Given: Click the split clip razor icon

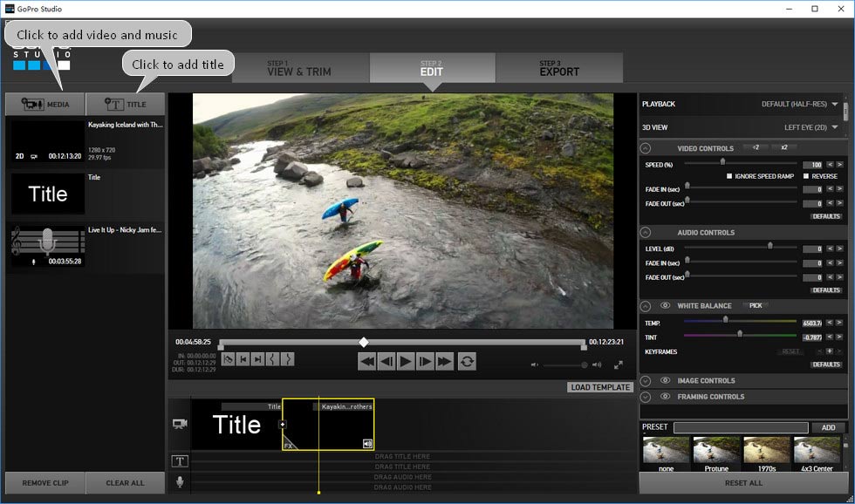Looking at the screenshot, I should [228, 359].
